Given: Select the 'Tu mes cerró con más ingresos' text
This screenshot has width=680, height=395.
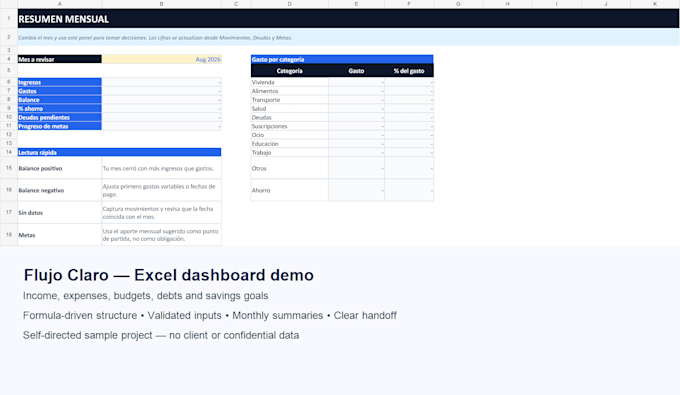Looking at the screenshot, I should click(x=158, y=168).
